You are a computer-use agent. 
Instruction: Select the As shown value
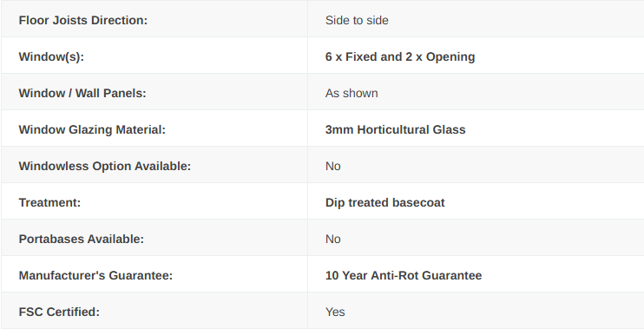[x=352, y=93]
